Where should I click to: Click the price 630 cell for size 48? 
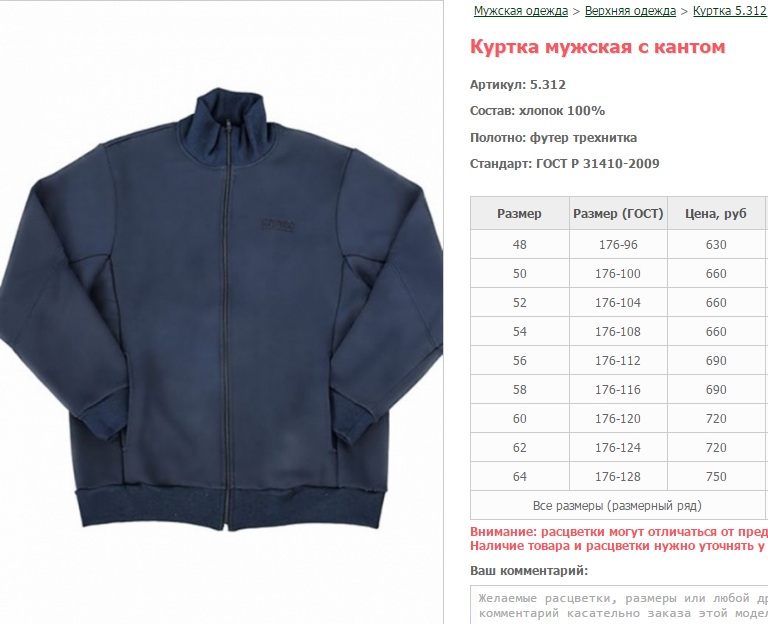pos(716,244)
